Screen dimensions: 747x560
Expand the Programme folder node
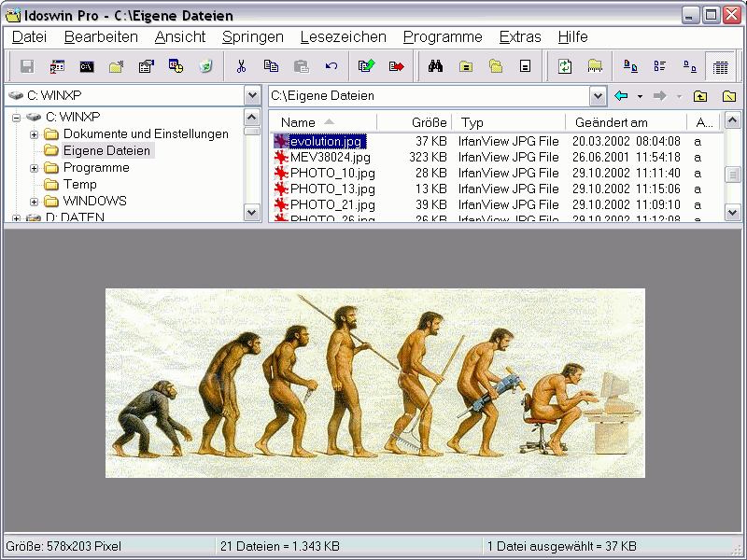(x=34, y=168)
